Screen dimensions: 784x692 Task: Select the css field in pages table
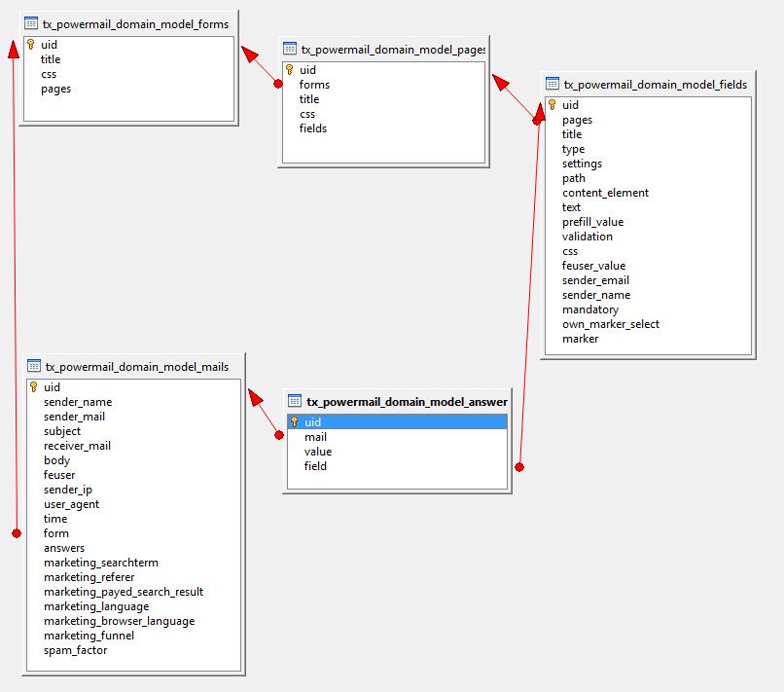click(307, 114)
